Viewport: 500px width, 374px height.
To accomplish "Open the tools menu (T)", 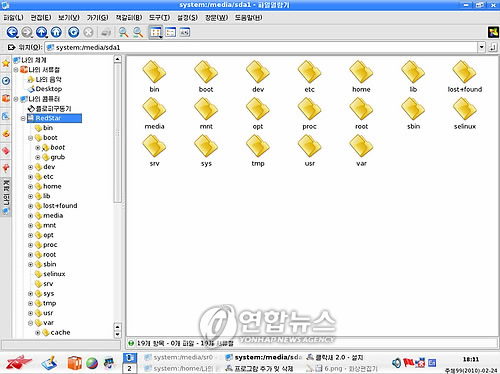I will tap(159, 18).
